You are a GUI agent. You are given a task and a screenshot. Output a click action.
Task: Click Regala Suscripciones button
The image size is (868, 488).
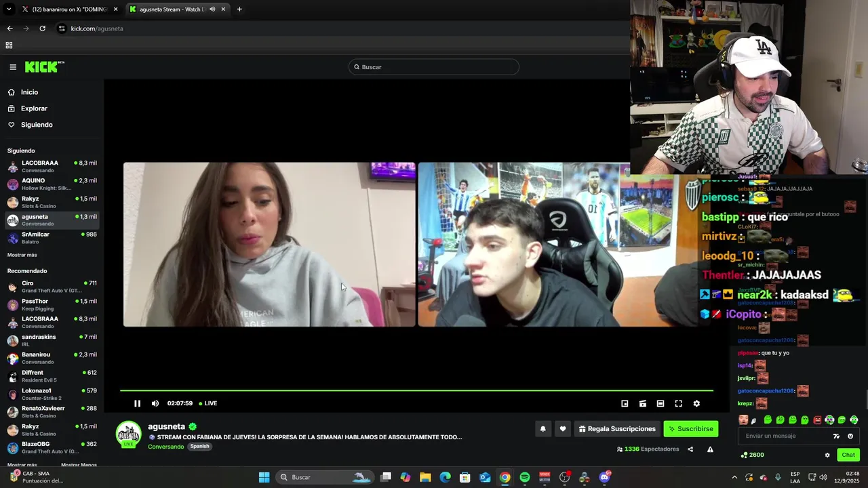pyautogui.click(x=617, y=428)
